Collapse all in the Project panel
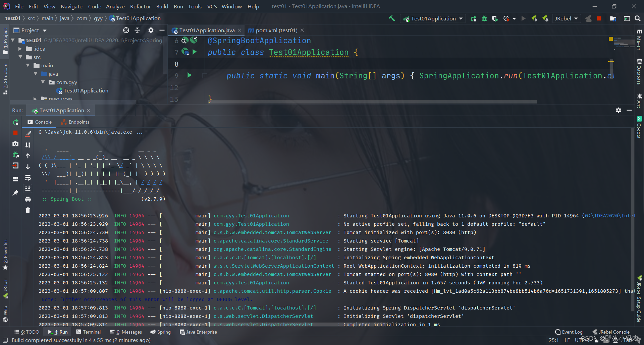644x345 pixels. click(137, 30)
